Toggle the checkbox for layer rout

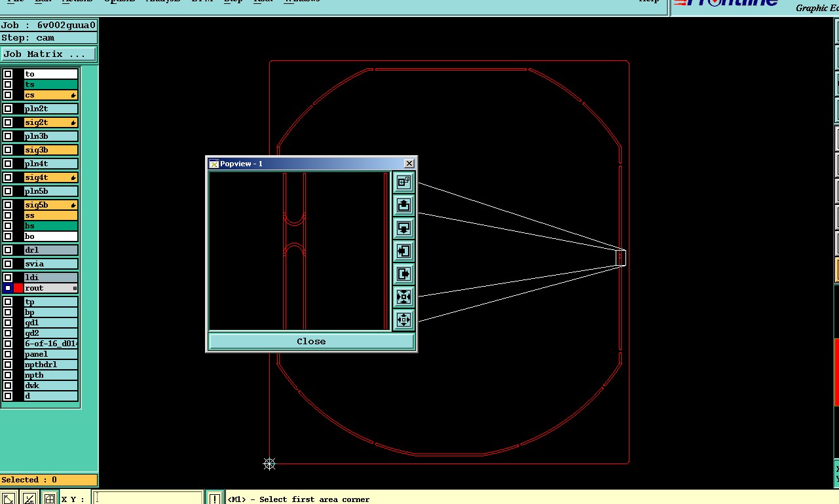tap(8, 288)
